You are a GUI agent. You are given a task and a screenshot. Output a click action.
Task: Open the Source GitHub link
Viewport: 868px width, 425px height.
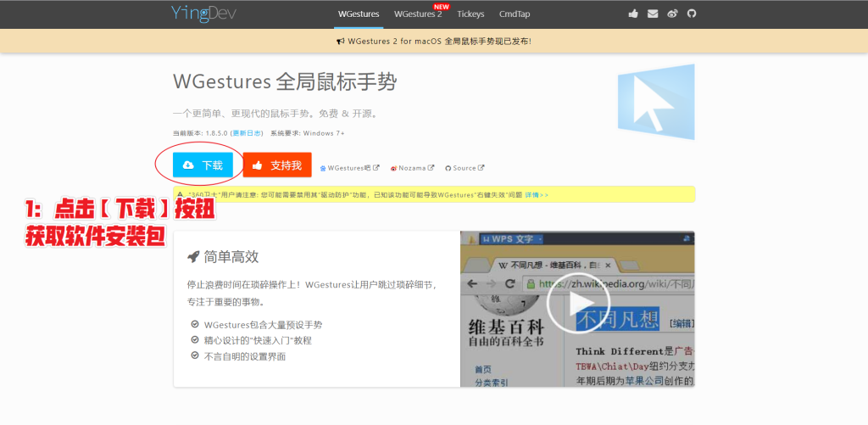[x=465, y=168]
